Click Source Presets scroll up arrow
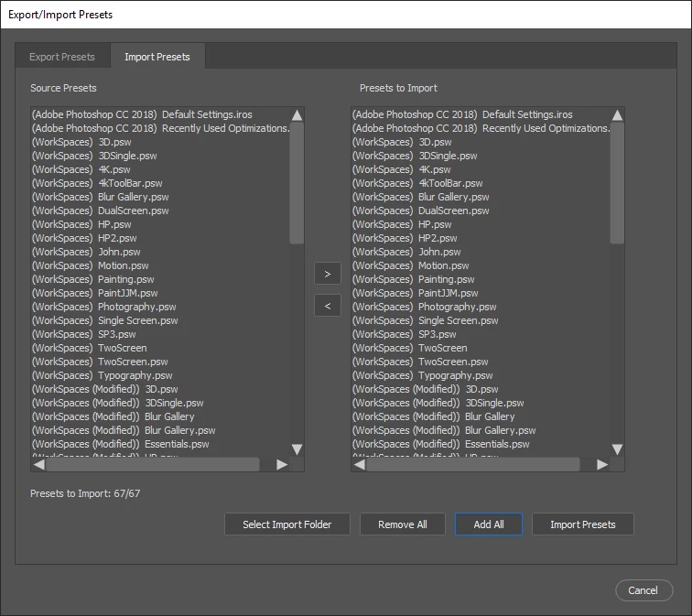 pyautogui.click(x=297, y=115)
